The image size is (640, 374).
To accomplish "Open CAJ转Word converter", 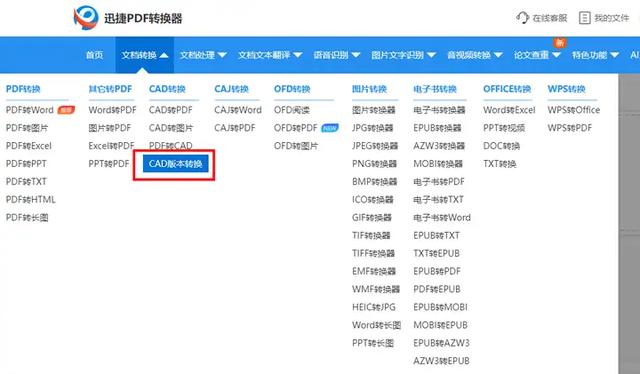I will (x=238, y=110).
